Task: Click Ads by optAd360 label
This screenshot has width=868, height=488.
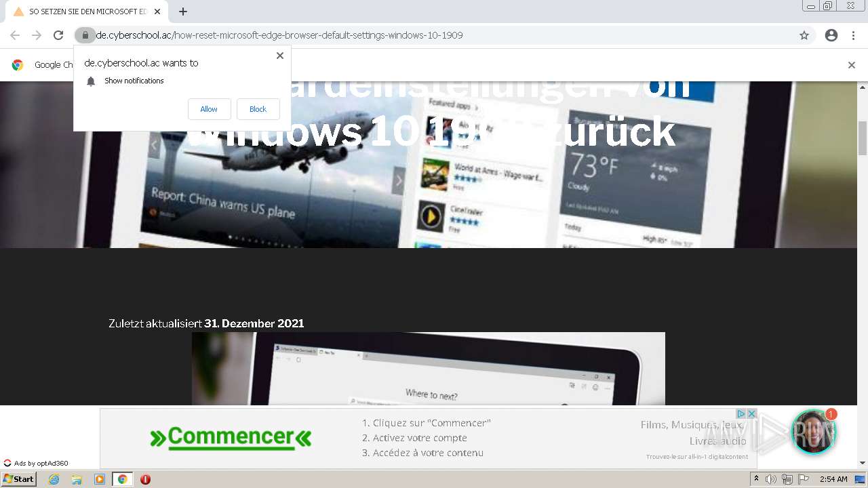Action: pos(36,464)
